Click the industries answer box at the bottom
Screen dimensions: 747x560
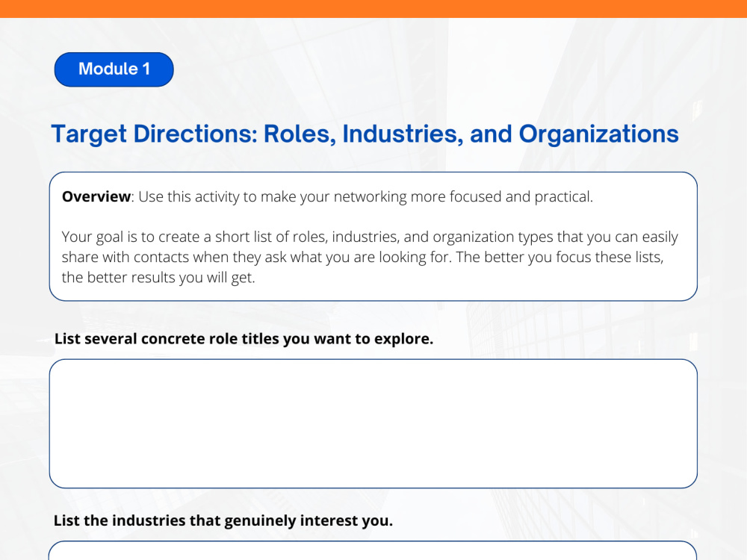click(x=373, y=550)
